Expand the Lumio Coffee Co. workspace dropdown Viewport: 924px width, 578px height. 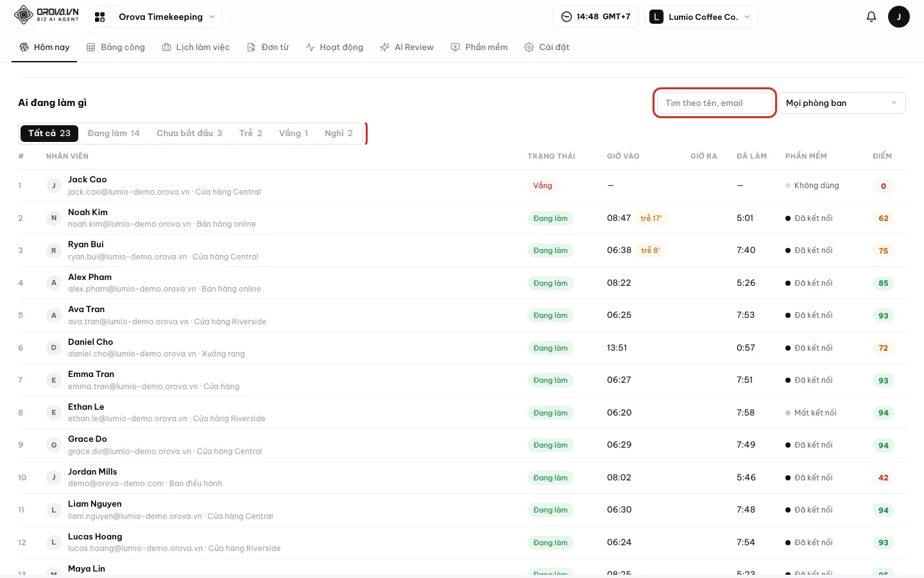click(x=701, y=17)
